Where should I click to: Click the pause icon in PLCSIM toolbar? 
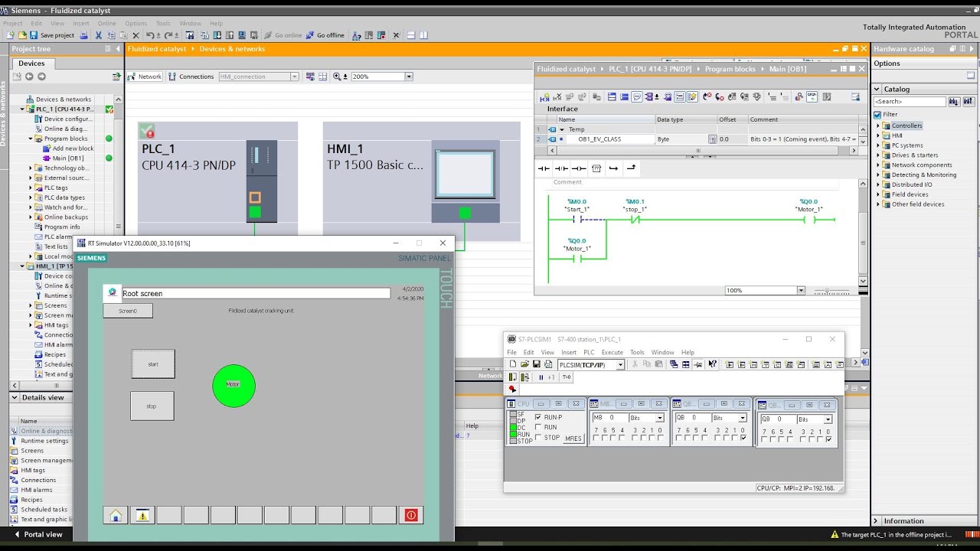point(541,377)
